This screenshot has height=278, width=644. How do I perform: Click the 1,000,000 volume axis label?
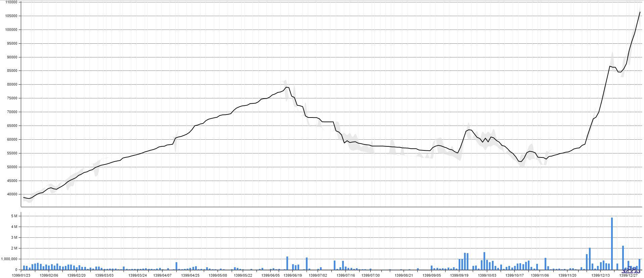click(x=9, y=259)
